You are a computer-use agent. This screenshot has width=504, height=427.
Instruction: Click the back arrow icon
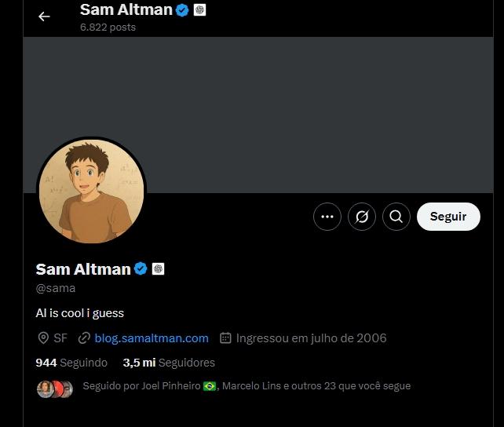click(x=44, y=16)
